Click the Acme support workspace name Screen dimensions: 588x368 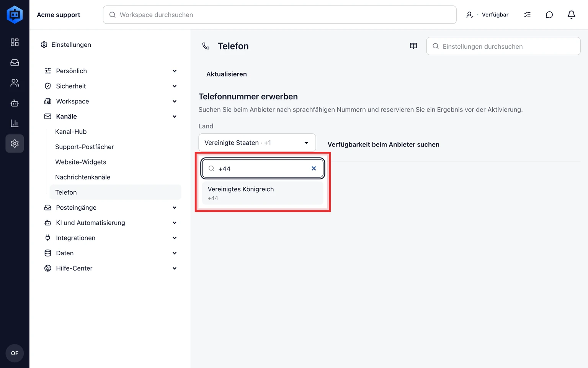pyautogui.click(x=59, y=15)
